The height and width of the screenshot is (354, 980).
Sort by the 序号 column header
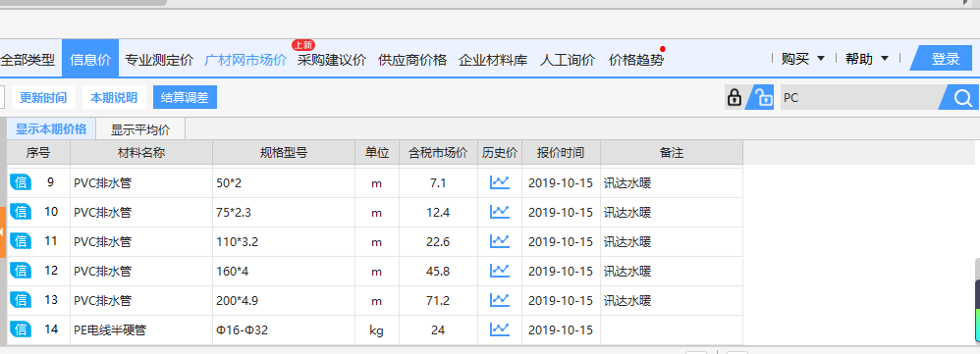(38, 152)
